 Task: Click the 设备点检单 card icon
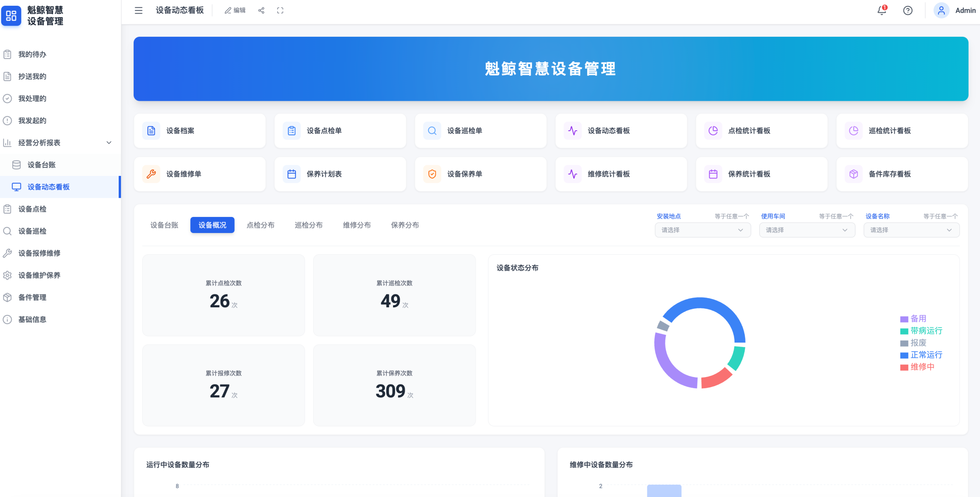(x=292, y=131)
